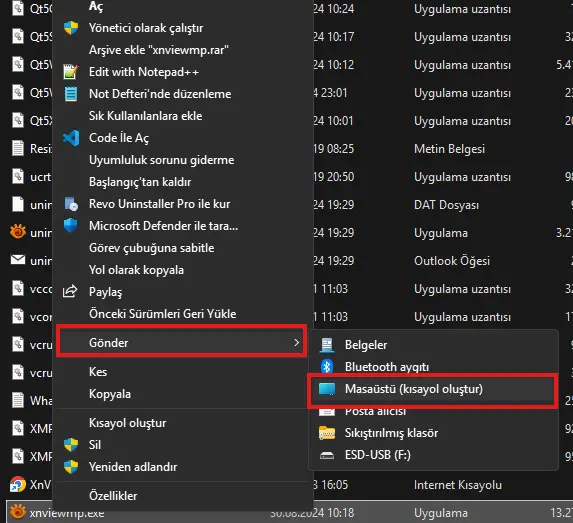Click the drive icon beside ESD-USB (F:)
Screen dimensions: 573x523
(327, 455)
